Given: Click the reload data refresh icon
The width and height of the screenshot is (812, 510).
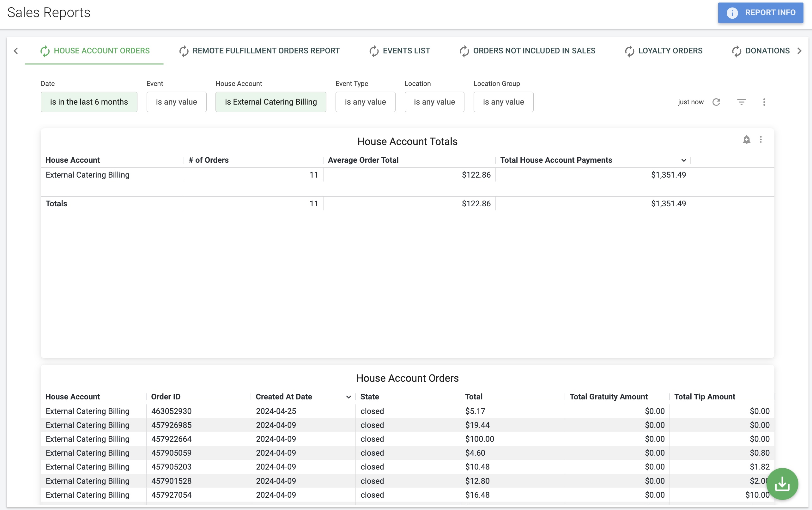Looking at the screenshot, I should pyautogui.click(x=716, y=102).
